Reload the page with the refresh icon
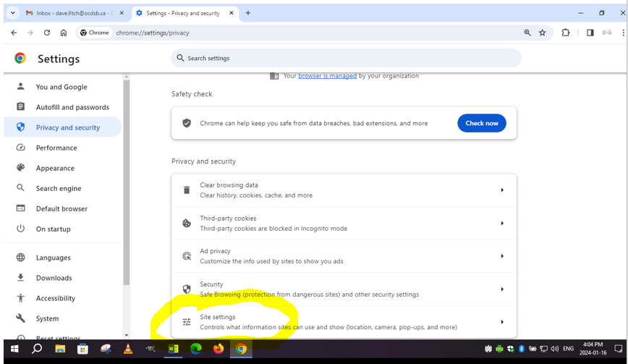 [x=47, y=33]
